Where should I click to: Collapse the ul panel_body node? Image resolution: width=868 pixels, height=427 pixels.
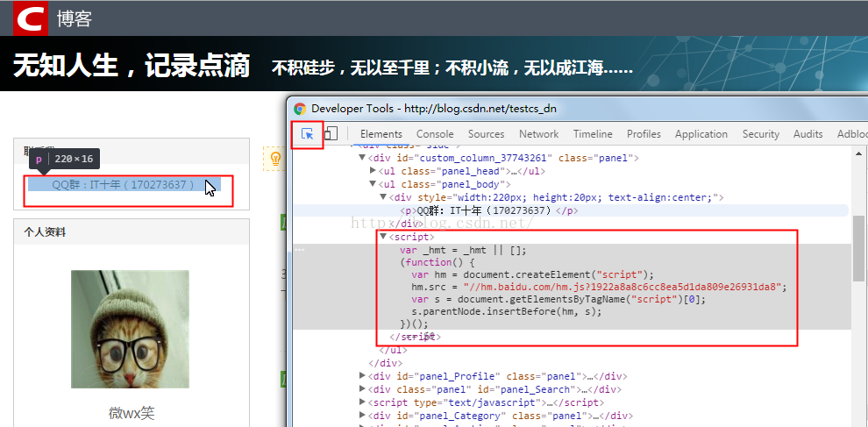coord(373,184)
